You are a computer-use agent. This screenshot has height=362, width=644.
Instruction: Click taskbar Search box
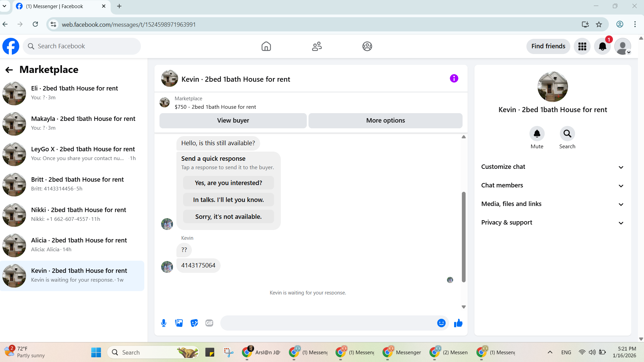point(153,353)
